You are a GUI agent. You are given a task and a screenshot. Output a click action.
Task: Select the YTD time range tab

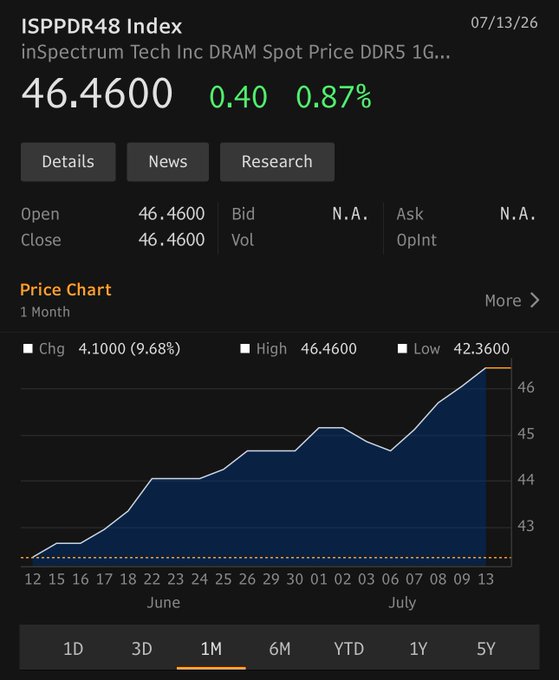pos(349,649)
